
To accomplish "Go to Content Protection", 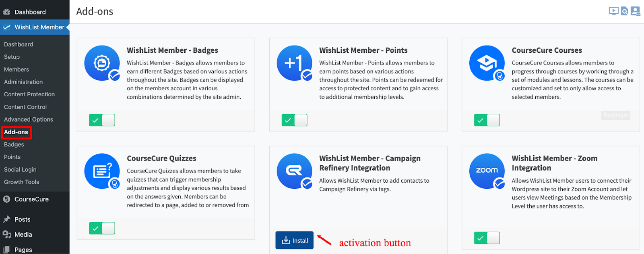I will coord(29,94).
